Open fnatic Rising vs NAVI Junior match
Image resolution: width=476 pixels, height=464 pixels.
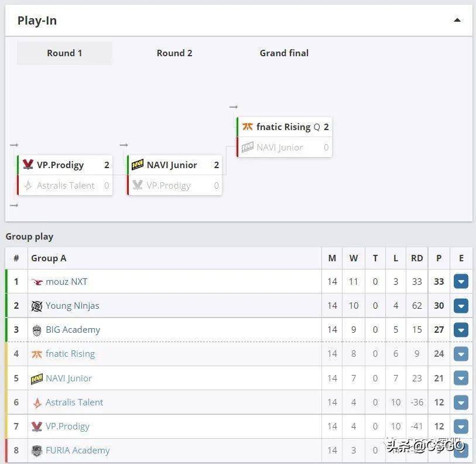coord(285,137)
